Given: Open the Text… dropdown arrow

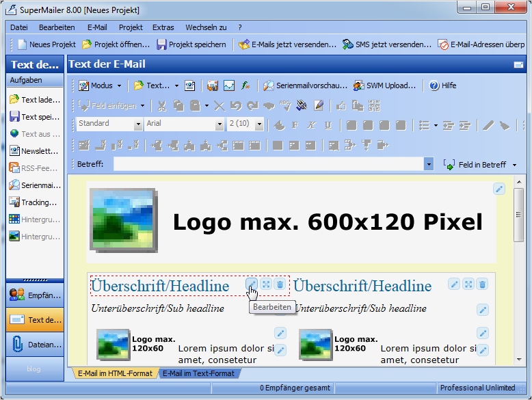Looking at the screenshot, I should point(176,86).
